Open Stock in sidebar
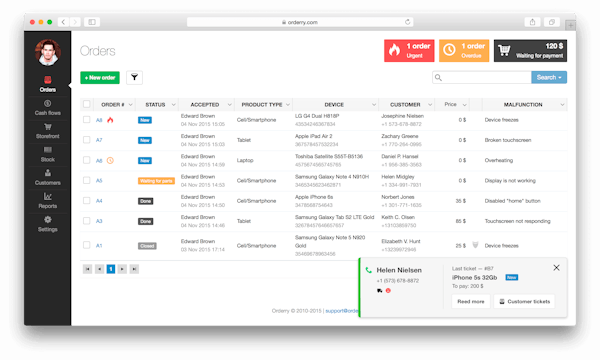Viewport: 600px width, 360px height. [x=47, y=154]
